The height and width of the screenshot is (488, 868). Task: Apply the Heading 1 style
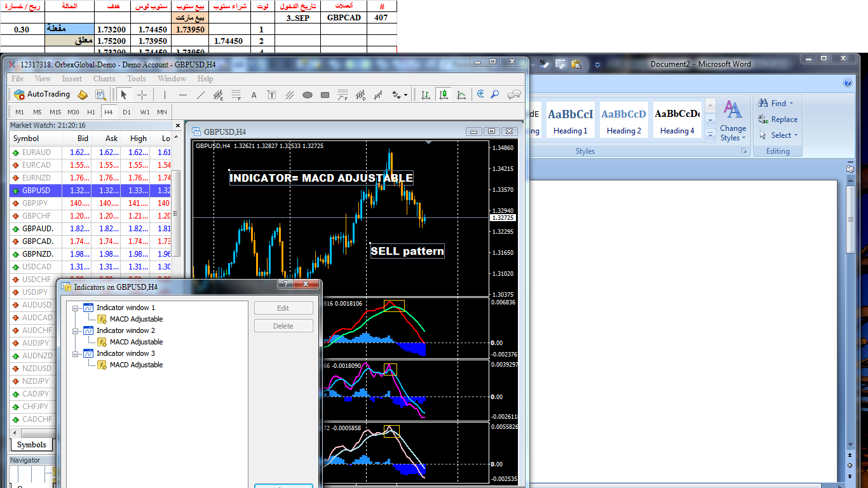[x=570, y=120]
